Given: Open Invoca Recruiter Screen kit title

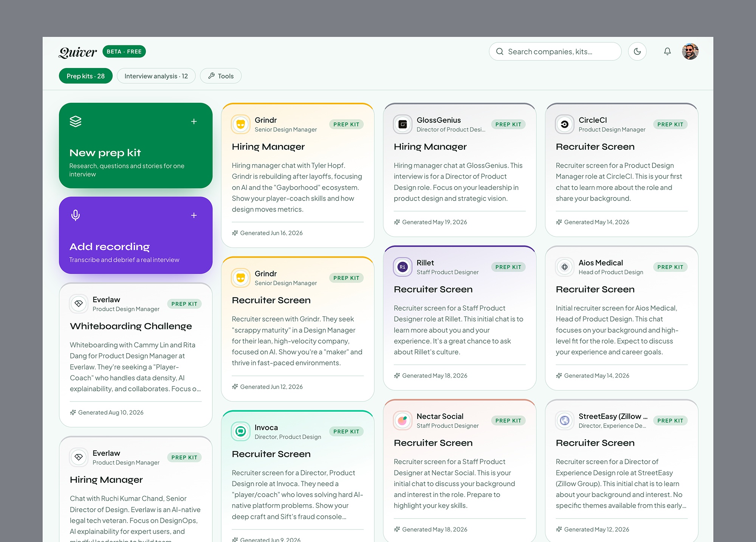Looking at the screenshot, I should coord(271,454).
